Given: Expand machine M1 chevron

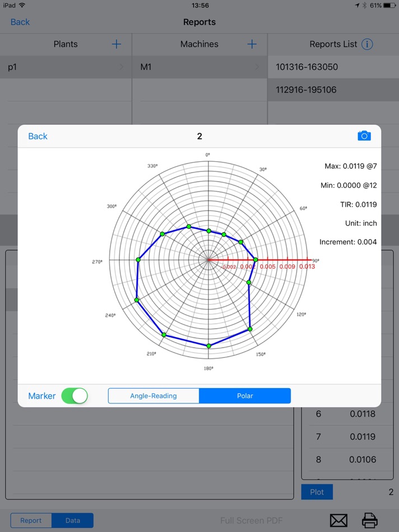Looking at the screenshot, I should pos(257,67).
